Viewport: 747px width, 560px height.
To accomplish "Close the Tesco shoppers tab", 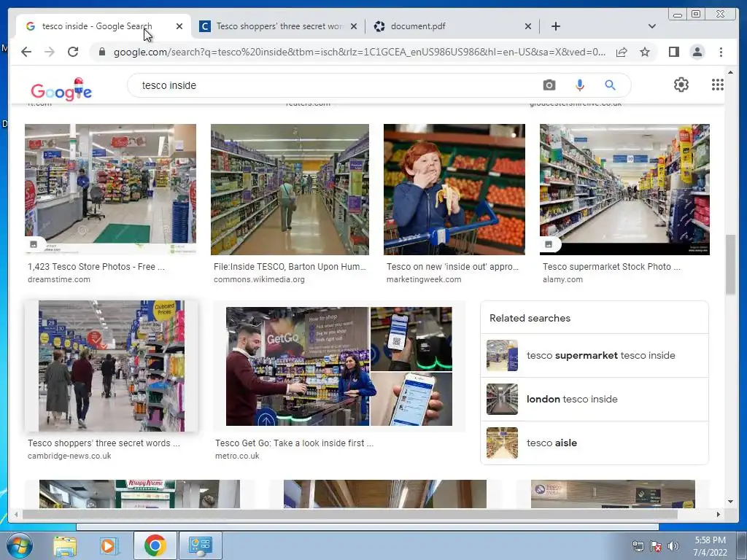I will (354, 26).
